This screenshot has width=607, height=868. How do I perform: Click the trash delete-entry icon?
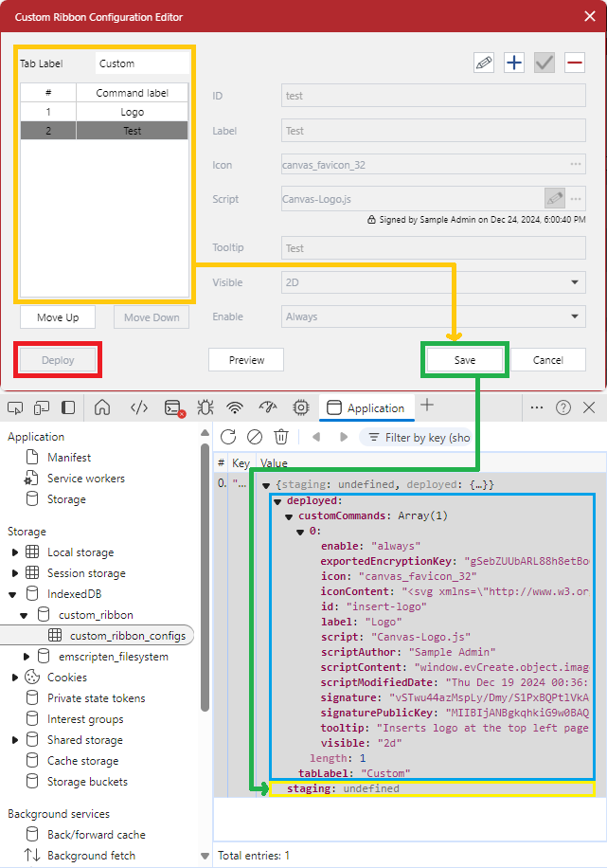pyautogui.click(x=281, y=437)
